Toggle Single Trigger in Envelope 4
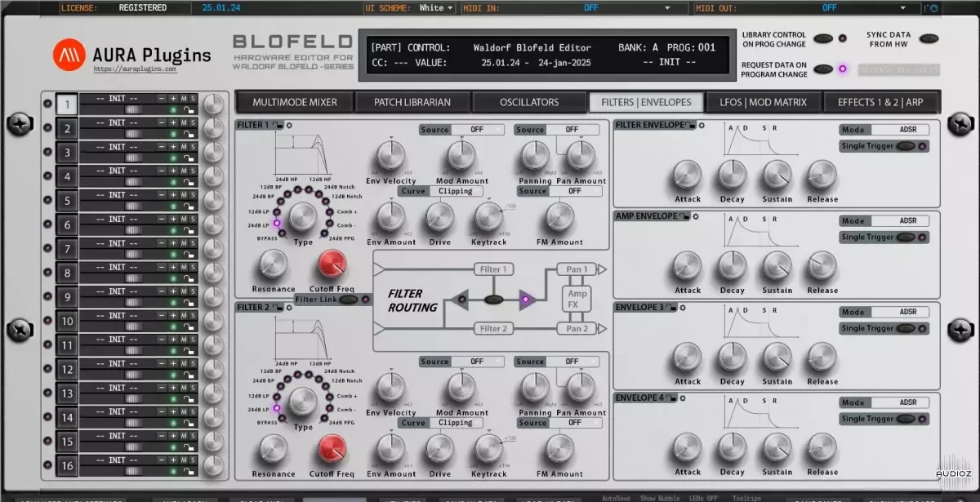Image resolution: width=980 pixels, height=502 pixels. 906,419
